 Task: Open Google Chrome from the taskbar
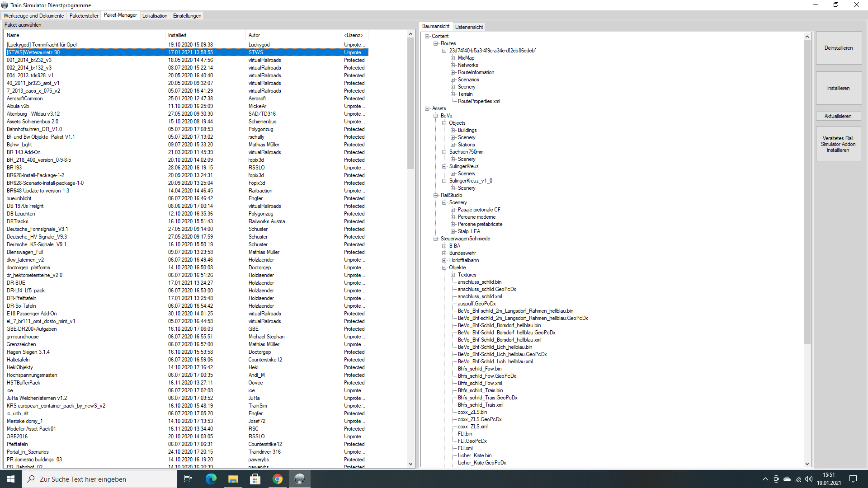click(278, 479)
